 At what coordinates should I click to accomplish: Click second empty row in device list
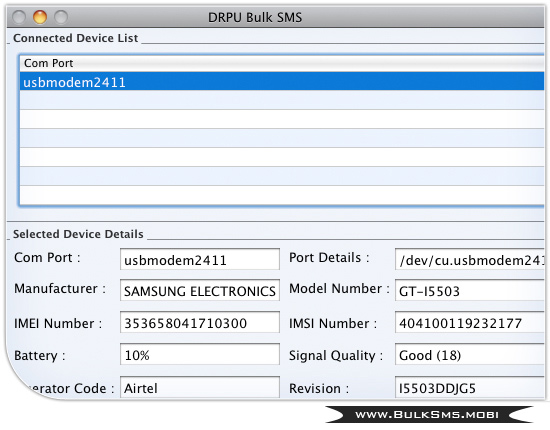282,119
